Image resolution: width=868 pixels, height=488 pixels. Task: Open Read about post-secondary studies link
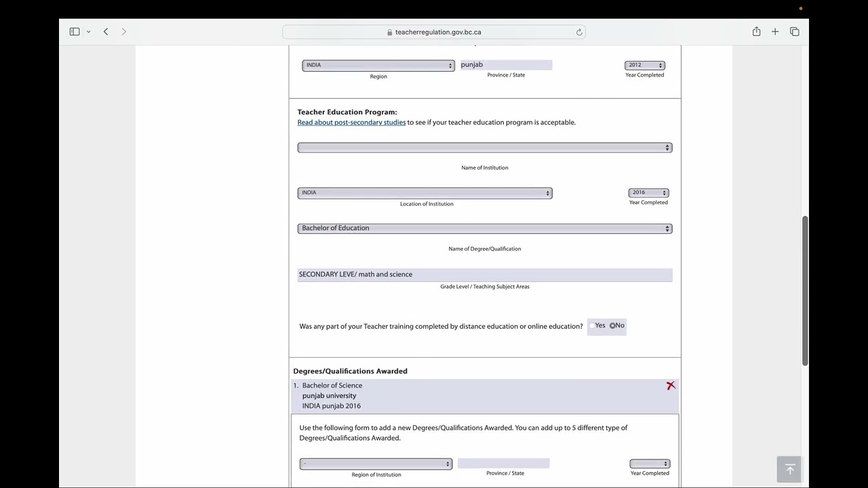pos(351,123)
